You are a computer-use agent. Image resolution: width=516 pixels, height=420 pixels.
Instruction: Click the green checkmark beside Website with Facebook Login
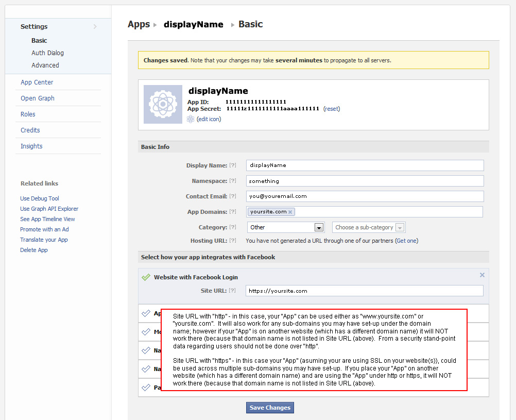click(x=146, y=277)
